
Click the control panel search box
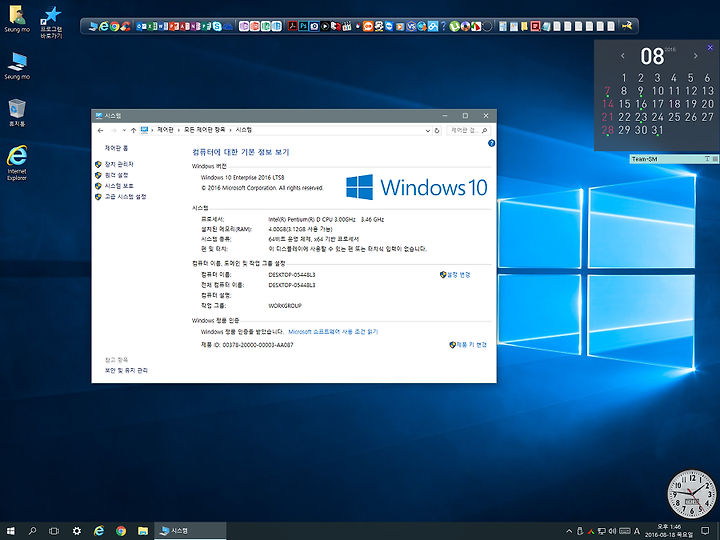click(x=468, y=130)
